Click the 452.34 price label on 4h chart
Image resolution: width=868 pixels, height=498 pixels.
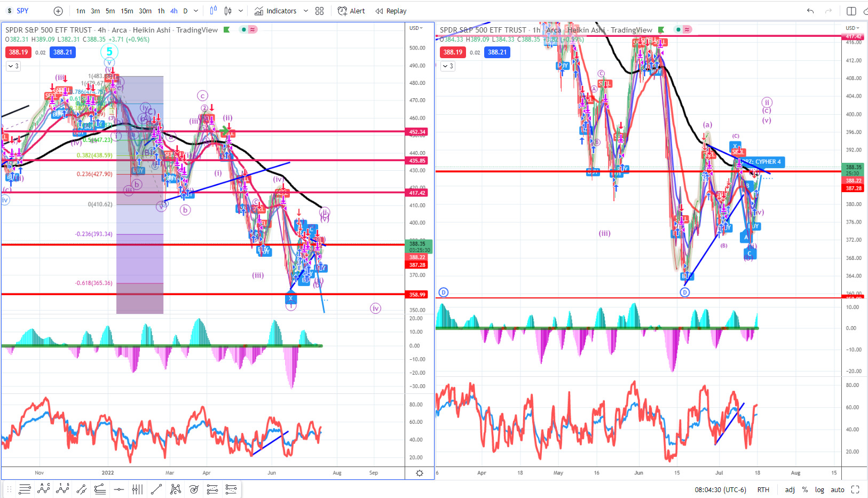tap(417, 132)
